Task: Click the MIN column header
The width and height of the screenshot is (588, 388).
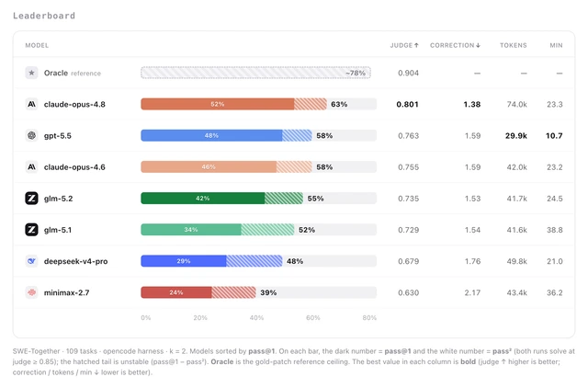Action: (556, 45)
